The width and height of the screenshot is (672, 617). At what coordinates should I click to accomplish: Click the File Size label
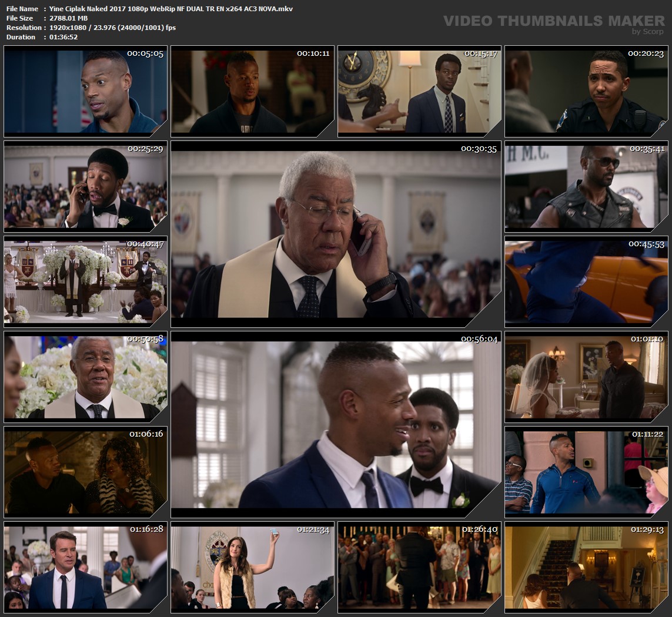coord(20,18)
